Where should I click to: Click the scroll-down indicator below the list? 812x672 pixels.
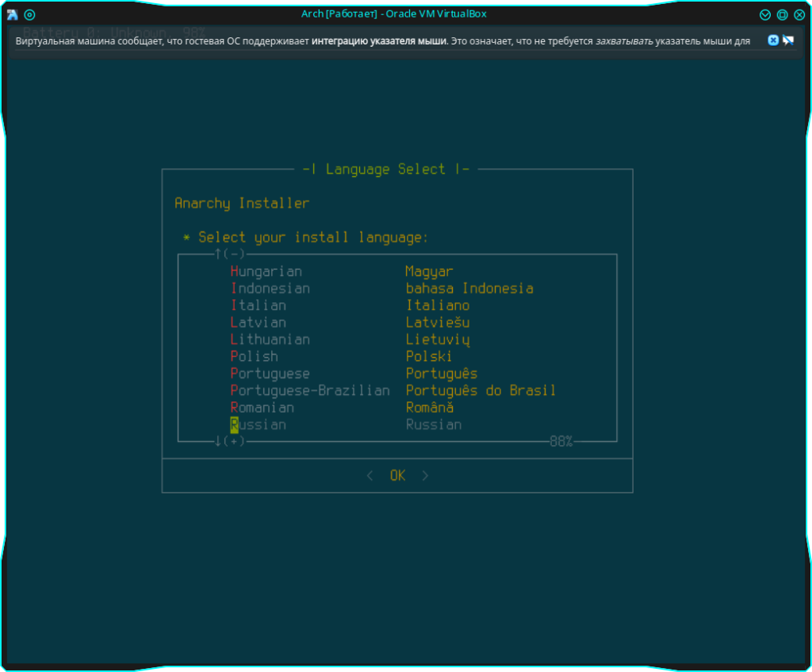click(x=230, y=441)
